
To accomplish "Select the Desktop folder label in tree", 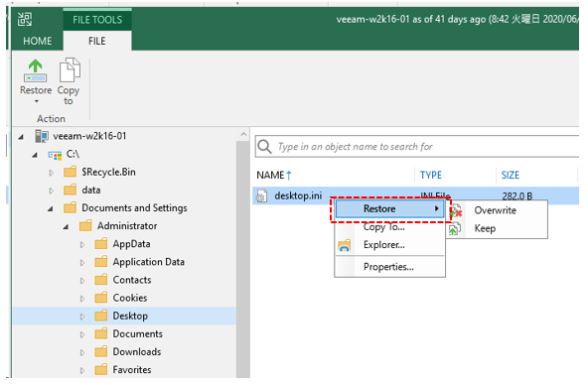I will 130,316.
